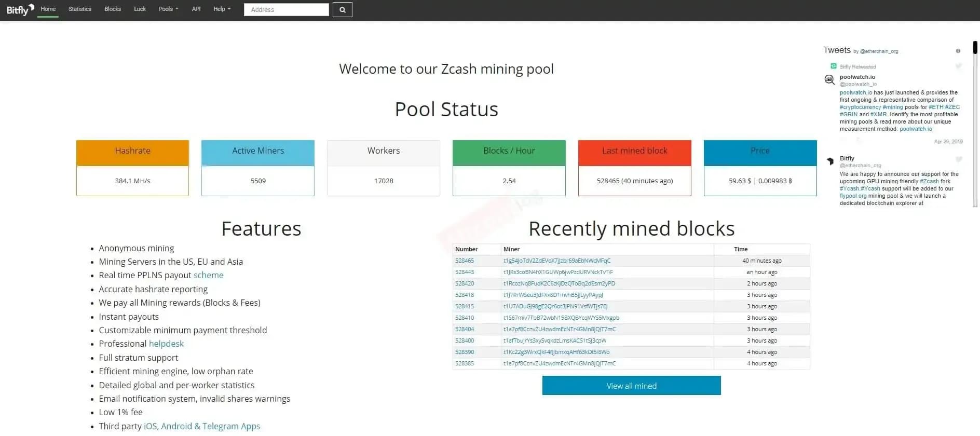Click the Apr 29, 2019 tweet date
Image resolution: width=980 pixels, height=436 pixels.
(948, 141)
